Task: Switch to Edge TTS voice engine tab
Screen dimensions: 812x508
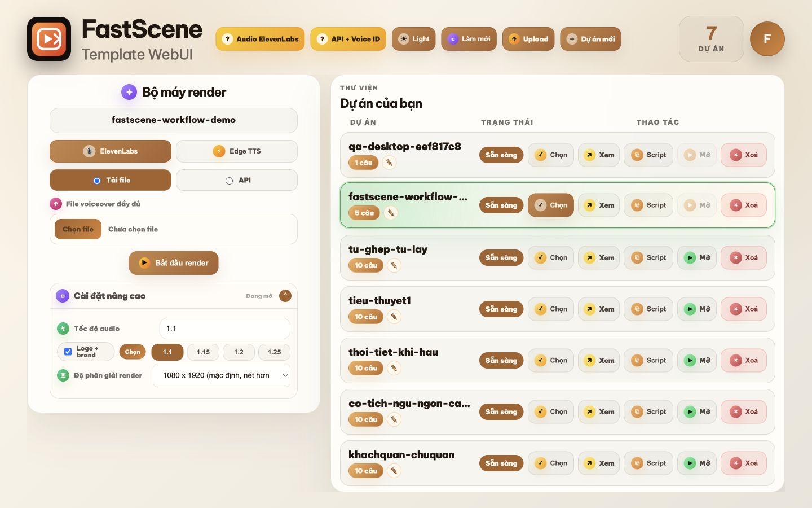Action: coord(237,151)
